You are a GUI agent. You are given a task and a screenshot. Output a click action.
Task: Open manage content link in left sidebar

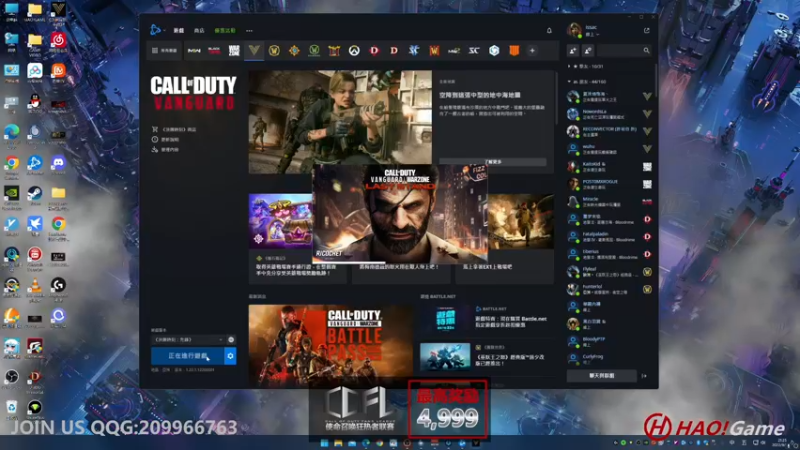166,149
